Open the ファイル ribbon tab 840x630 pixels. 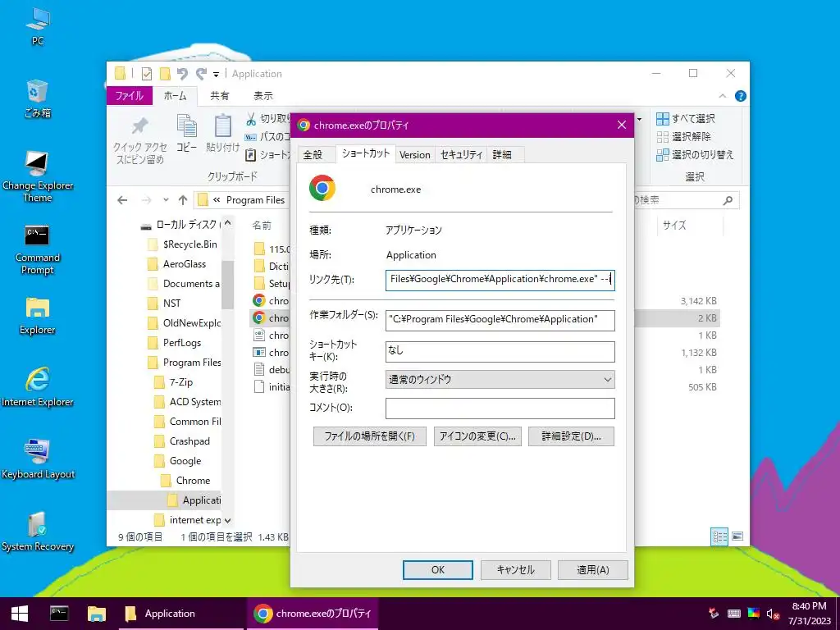[x=130, y=96]
